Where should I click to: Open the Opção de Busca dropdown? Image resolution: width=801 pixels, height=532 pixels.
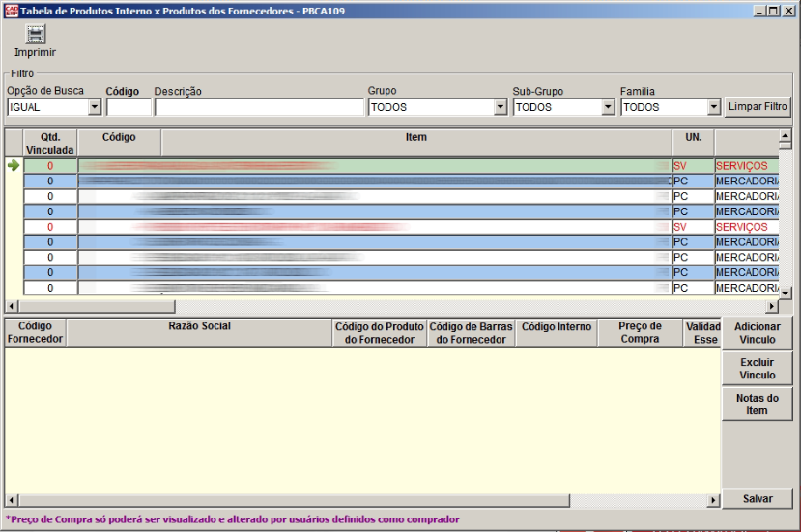click(x=95, y=107)
